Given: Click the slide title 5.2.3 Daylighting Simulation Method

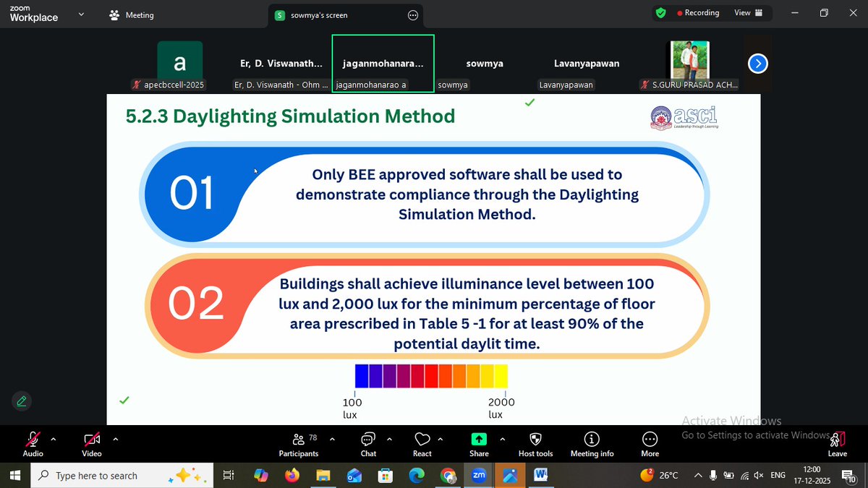Looking at the screenshot, I should (290, 116).
